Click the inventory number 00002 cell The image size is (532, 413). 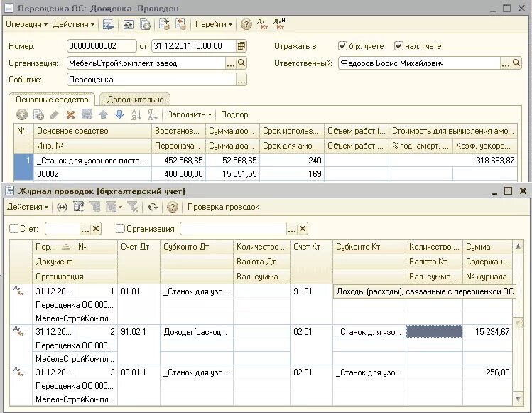(x=92, y=174)
